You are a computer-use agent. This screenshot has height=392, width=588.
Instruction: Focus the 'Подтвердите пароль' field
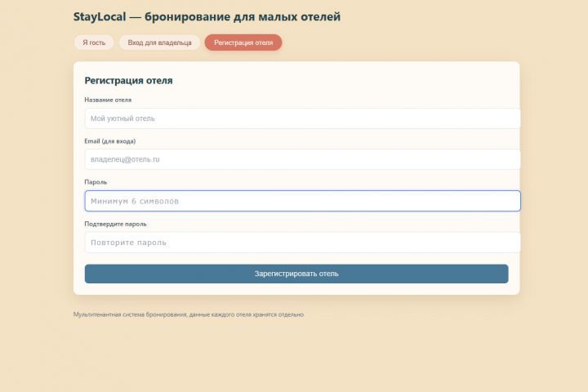pos(302,243)
